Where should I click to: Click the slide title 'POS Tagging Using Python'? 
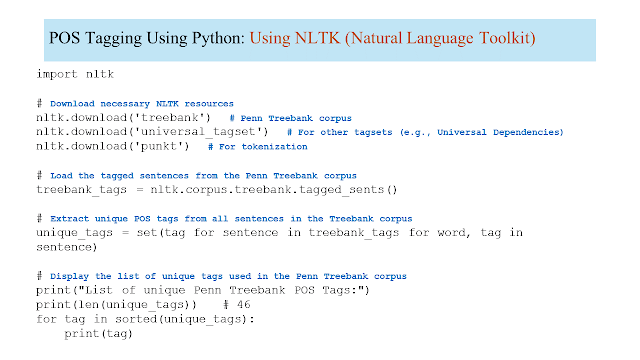point(147,38)
